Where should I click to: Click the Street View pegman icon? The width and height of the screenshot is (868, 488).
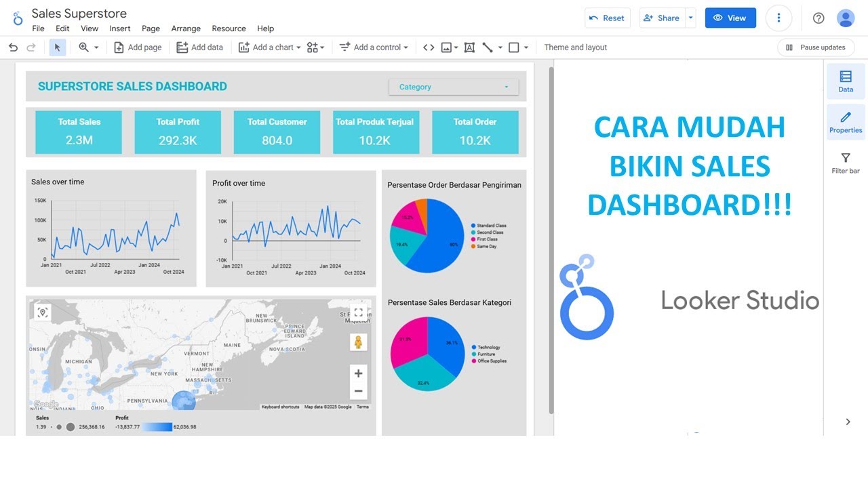click(359, 342)
